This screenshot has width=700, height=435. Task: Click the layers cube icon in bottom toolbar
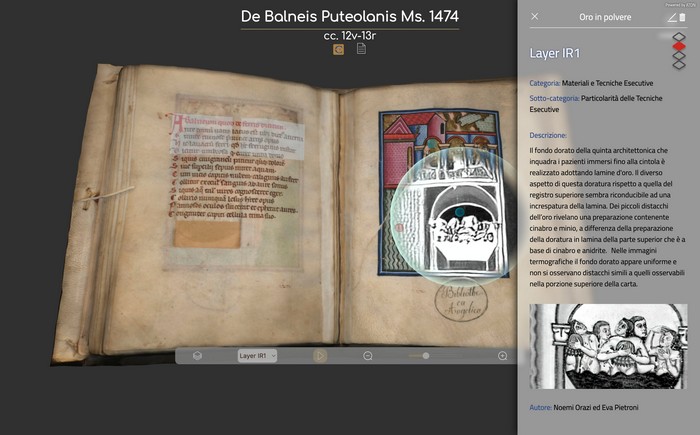(198, 355)
